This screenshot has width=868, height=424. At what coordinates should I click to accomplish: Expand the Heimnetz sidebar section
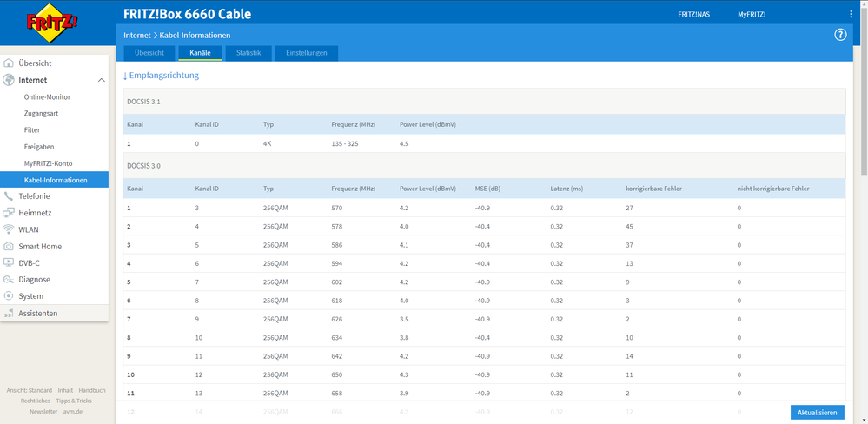point(35,213)
